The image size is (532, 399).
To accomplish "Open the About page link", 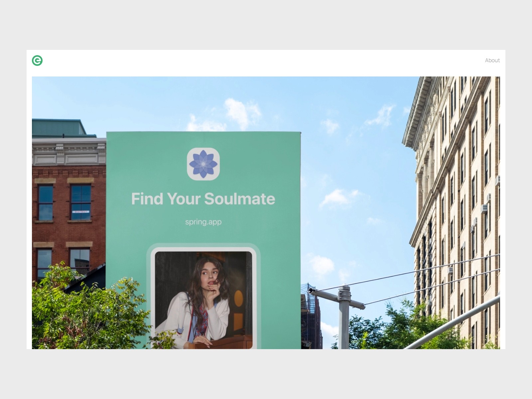I will click(492, 60).
